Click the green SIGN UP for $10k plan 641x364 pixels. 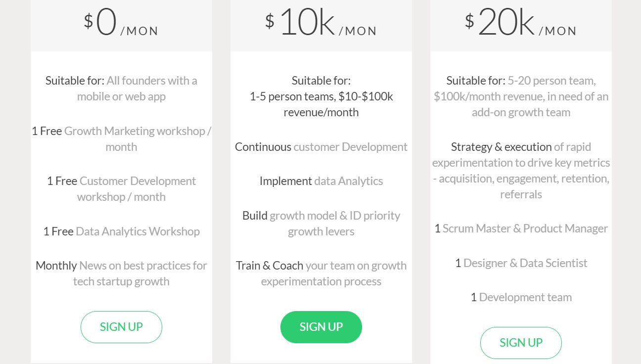point(321,327)
